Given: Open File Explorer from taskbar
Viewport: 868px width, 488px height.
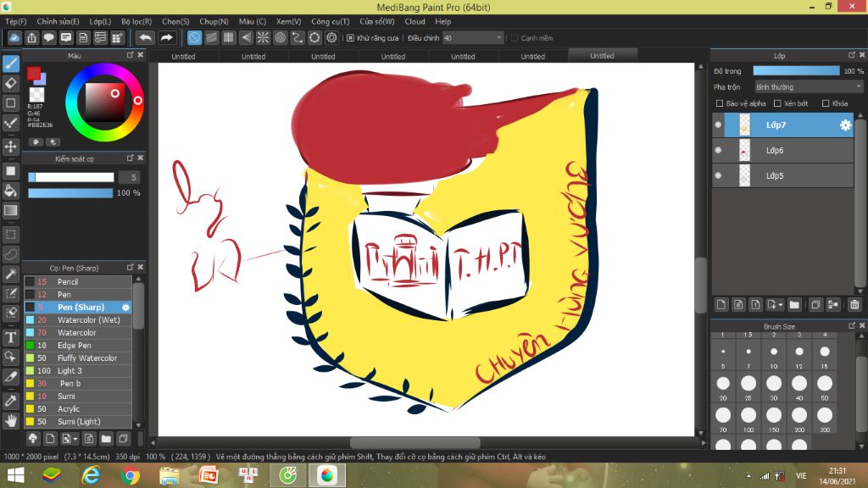Looking at the screenshot, I should 170,475.
